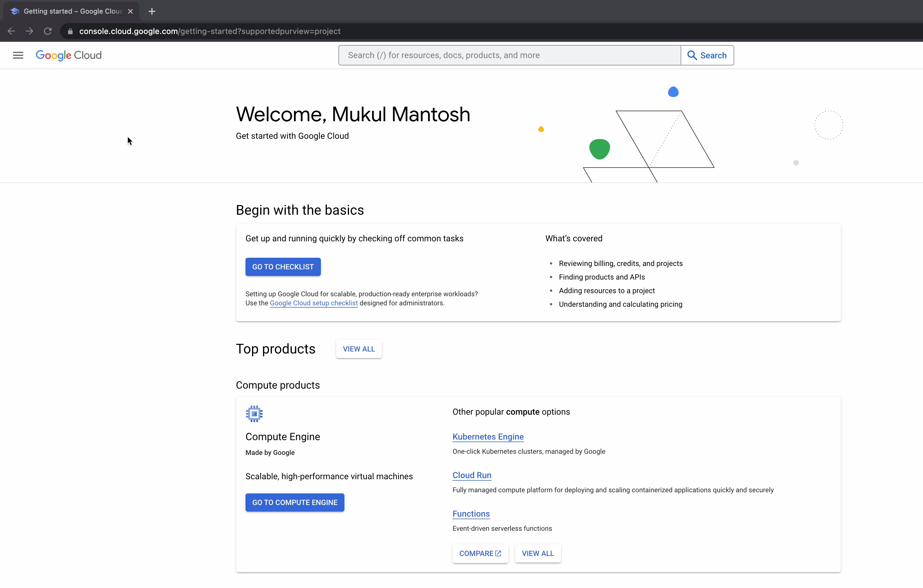Open the Cloud Run link
This screenshot has width=923, height=588.
(472, 475)
